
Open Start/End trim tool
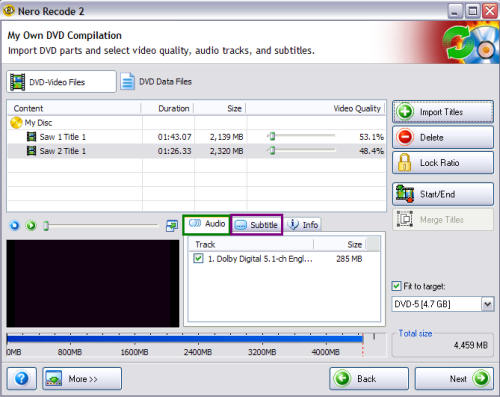(443, 194)
